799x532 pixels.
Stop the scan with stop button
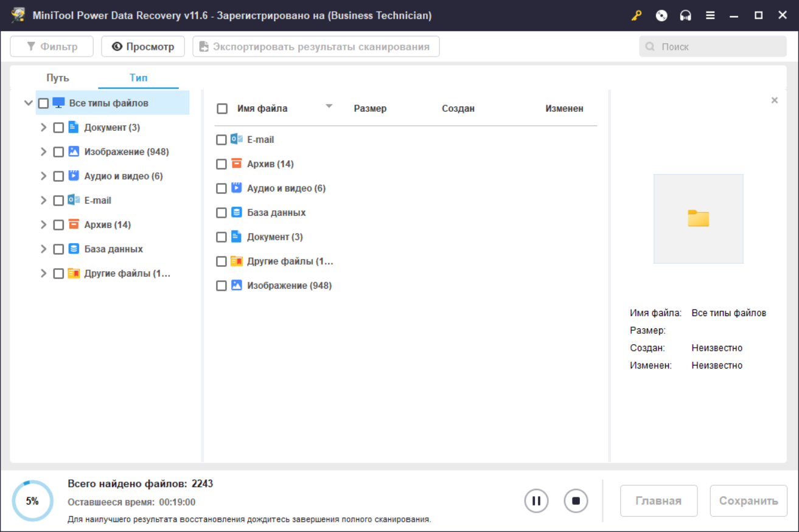point(576,501)
